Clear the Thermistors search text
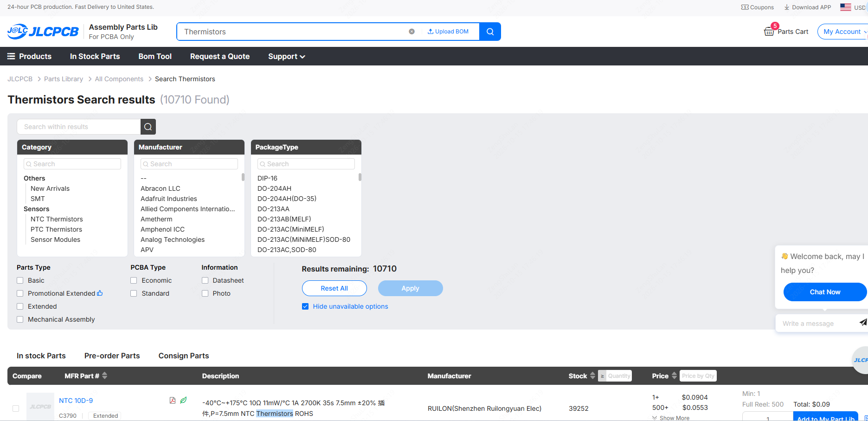 coord(411,32)
